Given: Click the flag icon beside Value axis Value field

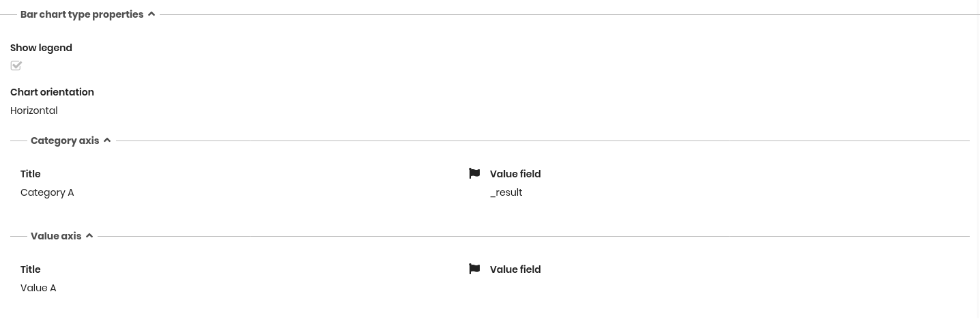Looking at the screenshot, I should coord(474,269).
